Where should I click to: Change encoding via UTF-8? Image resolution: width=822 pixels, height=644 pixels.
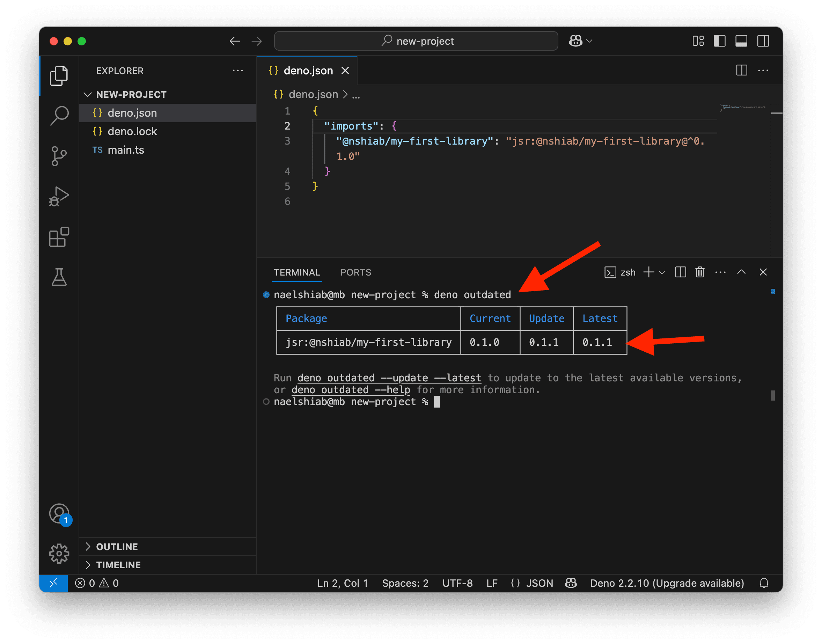[457, 583]
